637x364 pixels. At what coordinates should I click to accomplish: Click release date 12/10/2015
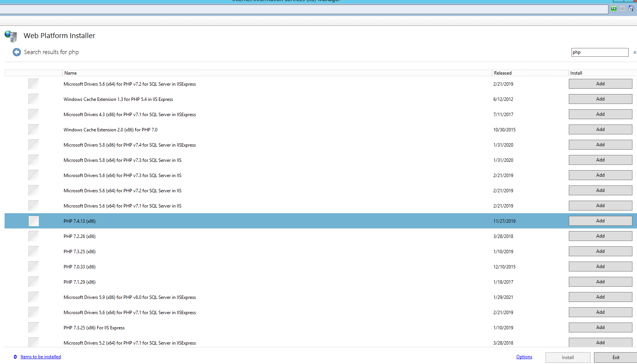coord(504,267)
